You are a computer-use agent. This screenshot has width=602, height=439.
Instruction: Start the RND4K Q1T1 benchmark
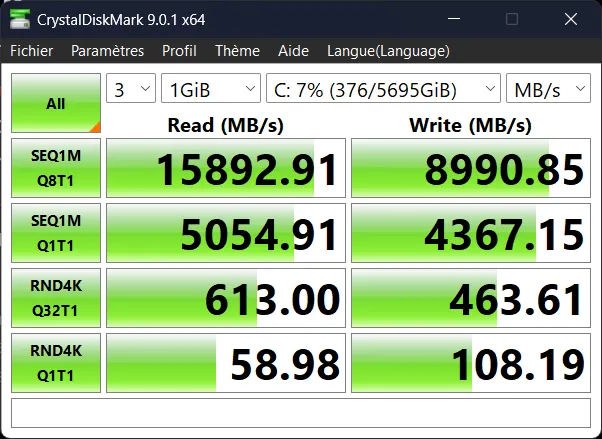point(56,363)
